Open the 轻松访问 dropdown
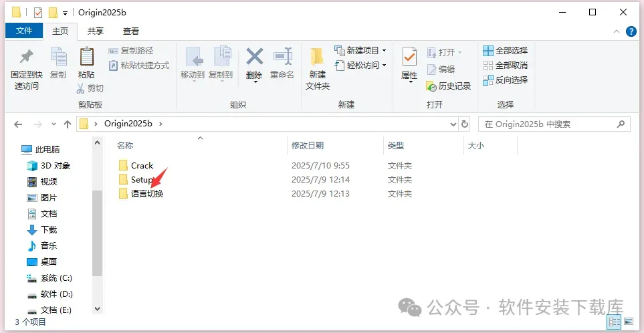Viewport: 644px width, 333px height. tap(360, 66)
